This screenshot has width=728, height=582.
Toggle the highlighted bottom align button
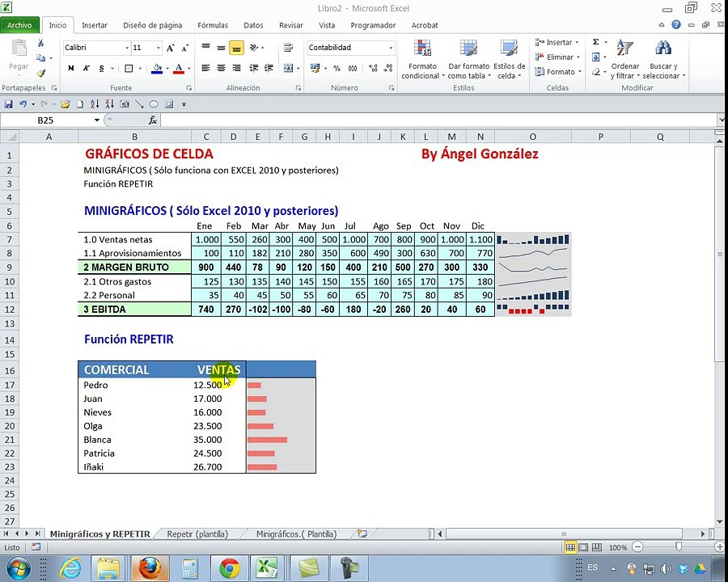[x=236, y=48]
